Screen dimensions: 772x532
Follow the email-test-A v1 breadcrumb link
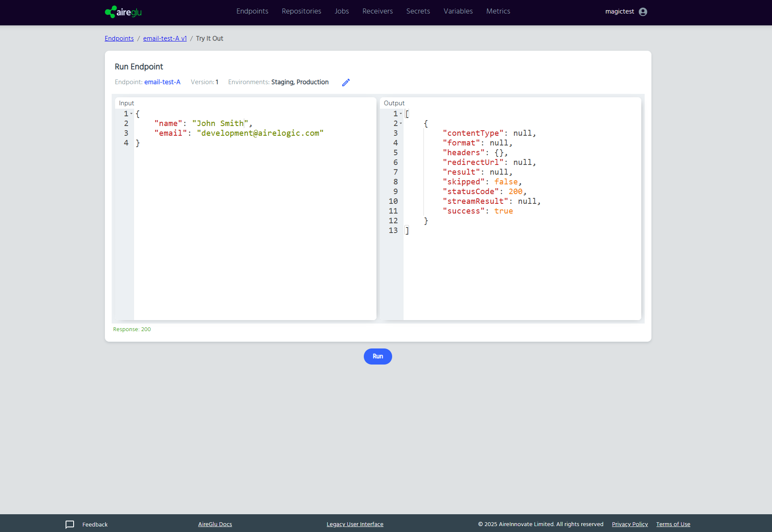coord(165,38)
